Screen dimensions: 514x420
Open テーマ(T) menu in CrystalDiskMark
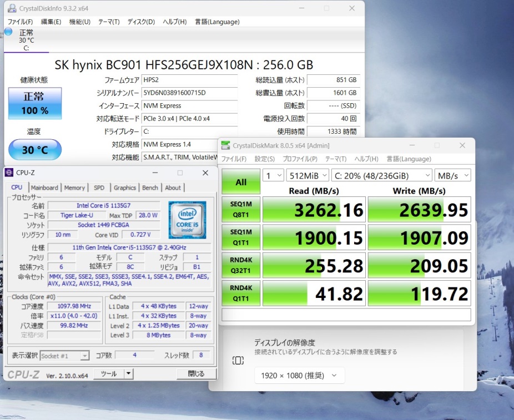[x=336, y=159]
